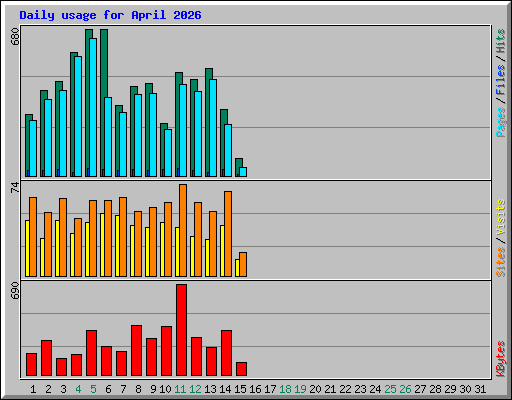Click the Pages legend label
512x400 pixels.
(x=500, y=122)
